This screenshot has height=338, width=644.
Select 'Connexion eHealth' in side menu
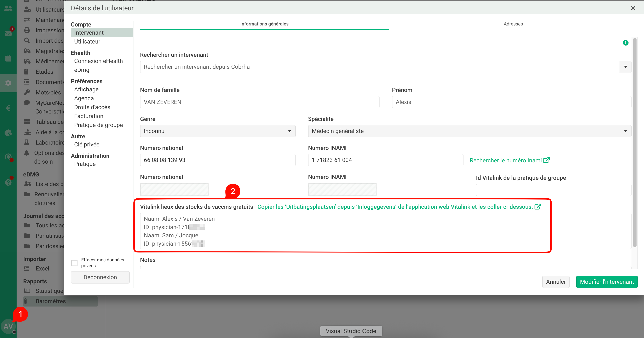(x=98, y=61)
